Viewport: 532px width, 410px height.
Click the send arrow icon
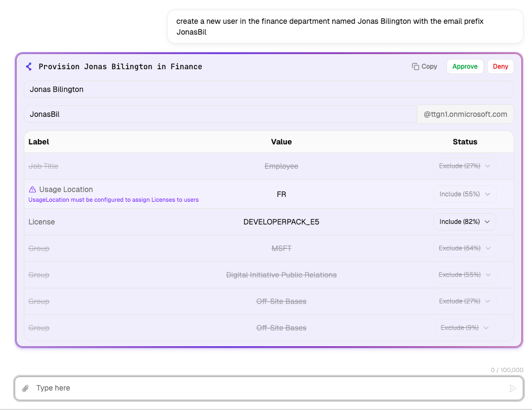point(513,388)
